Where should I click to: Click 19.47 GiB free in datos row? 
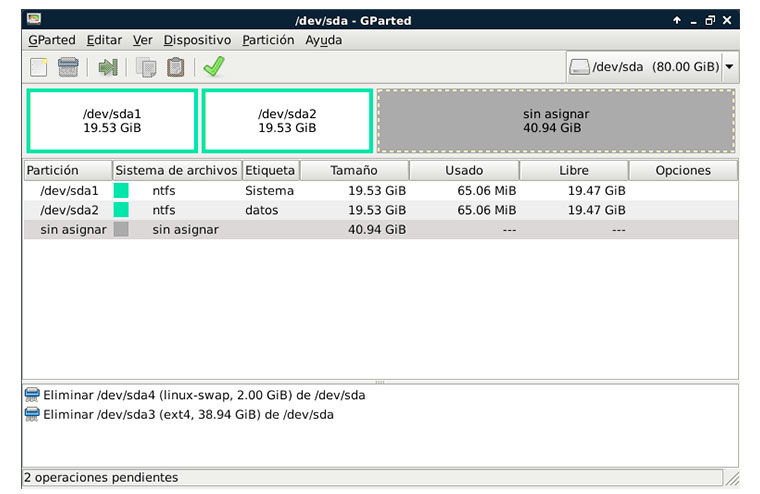(x=597, y=210)
